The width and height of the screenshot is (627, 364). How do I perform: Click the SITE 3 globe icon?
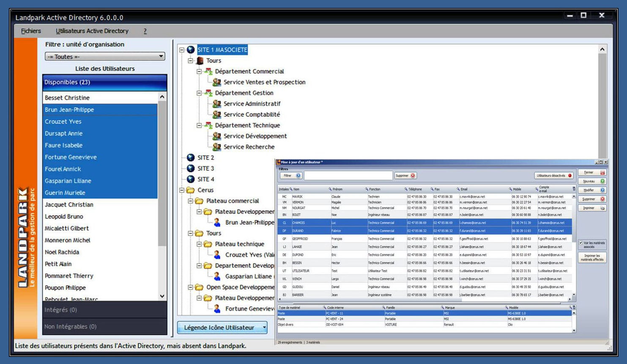point(191,168)
